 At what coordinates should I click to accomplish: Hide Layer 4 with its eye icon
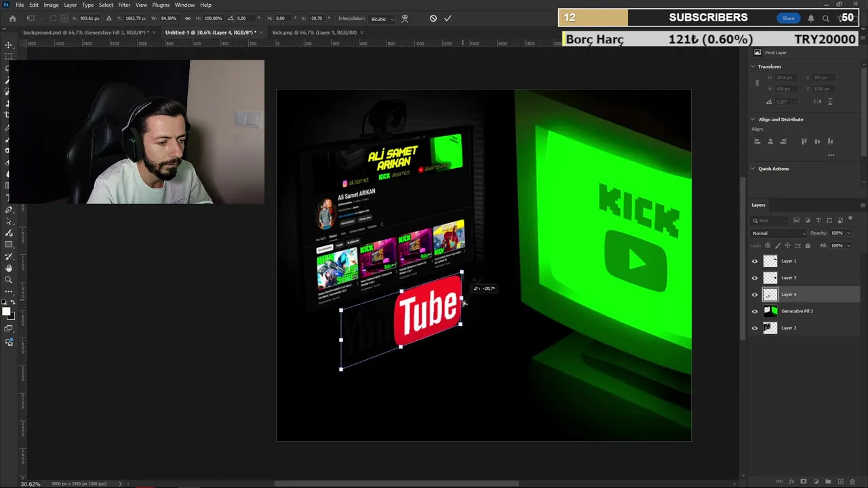click(755, 295)
